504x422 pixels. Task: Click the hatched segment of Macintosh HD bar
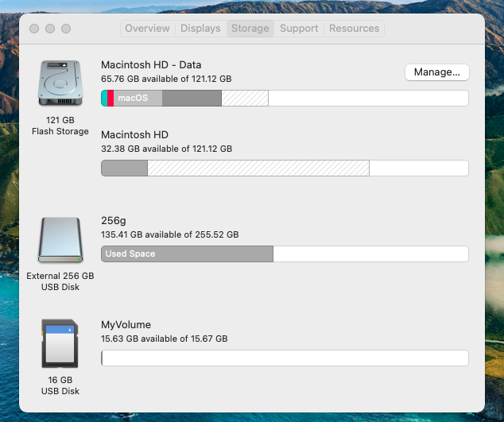point(258,168)
